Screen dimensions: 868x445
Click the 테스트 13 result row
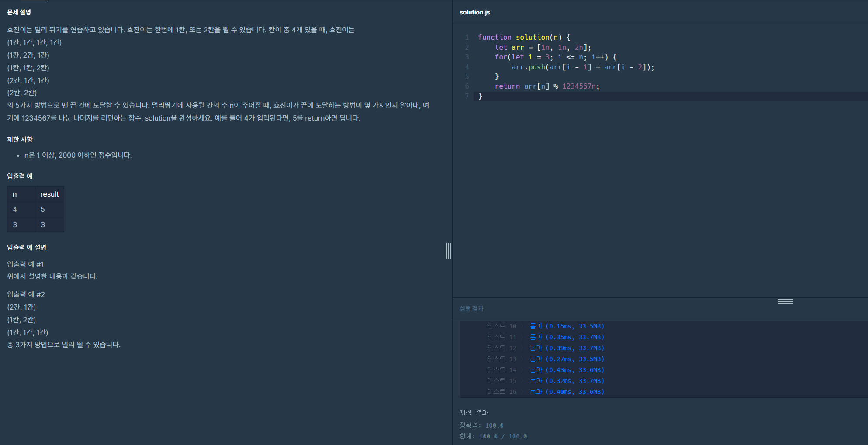tap(546, 359)
